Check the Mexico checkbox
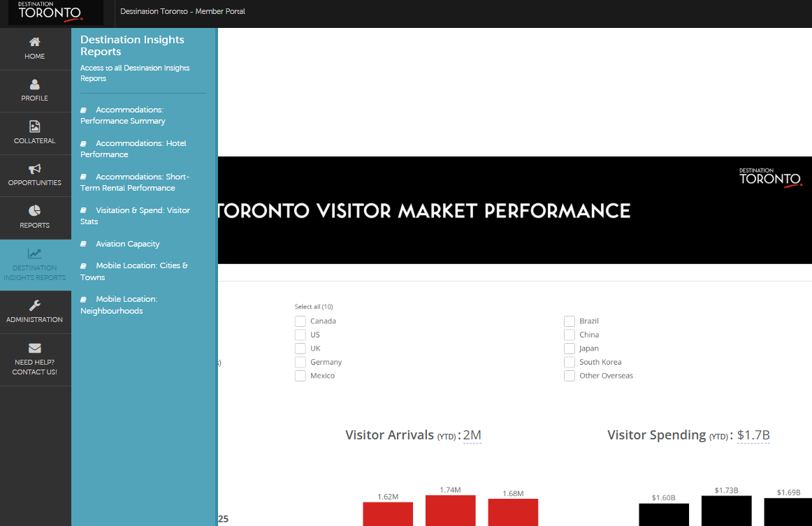812x526 pixels. coord(300,375)
